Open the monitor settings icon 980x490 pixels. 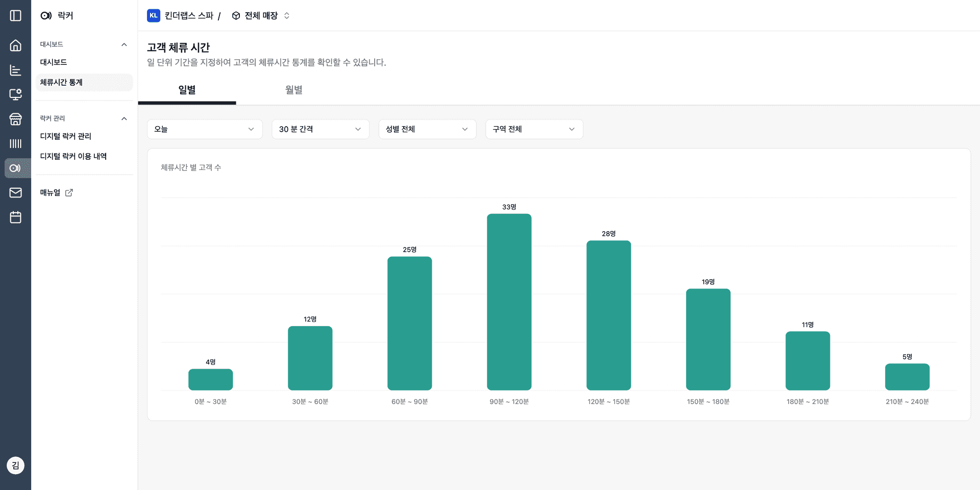[15, 94]
